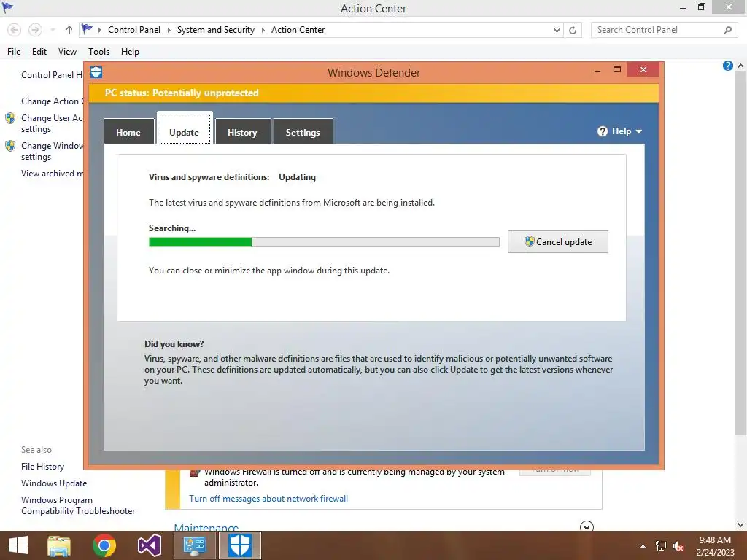Click the Cancel update button
This screenshot has height=560, width=747.
click(558, 242)
